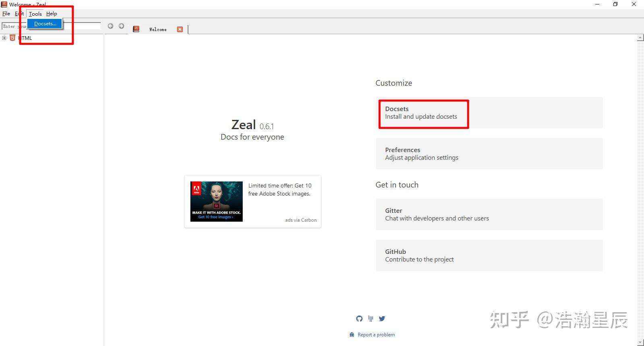The width and height of the screenshot is (644, 346).
Task: Expand the HTML docset tree node
Action: tap(4, 38)
